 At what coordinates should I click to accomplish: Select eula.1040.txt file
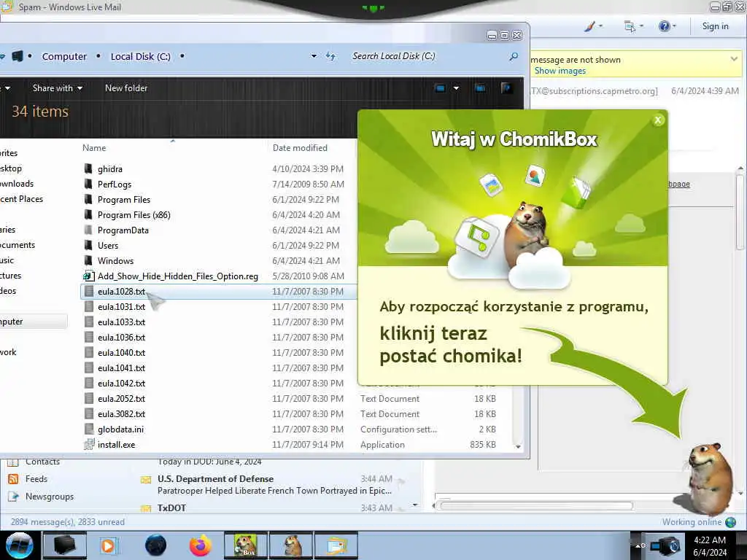tap(121, 352)
